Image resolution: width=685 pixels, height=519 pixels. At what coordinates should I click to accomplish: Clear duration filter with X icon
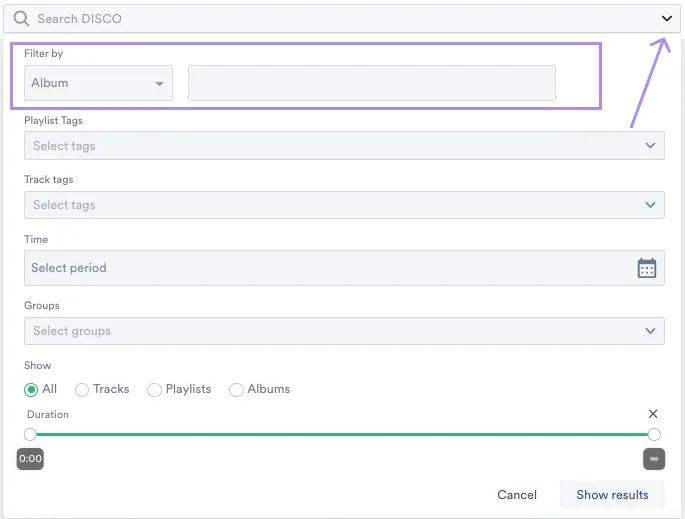point(653,414)
